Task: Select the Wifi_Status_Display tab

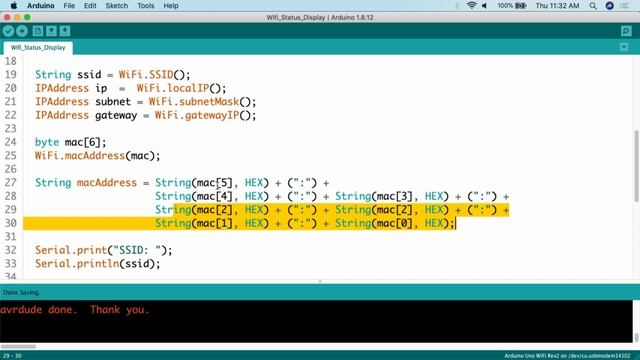Action: [x=38, y=48]
